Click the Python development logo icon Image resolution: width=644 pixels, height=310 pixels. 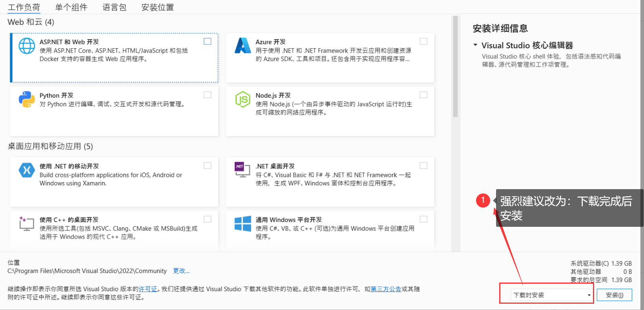(27, 99)
